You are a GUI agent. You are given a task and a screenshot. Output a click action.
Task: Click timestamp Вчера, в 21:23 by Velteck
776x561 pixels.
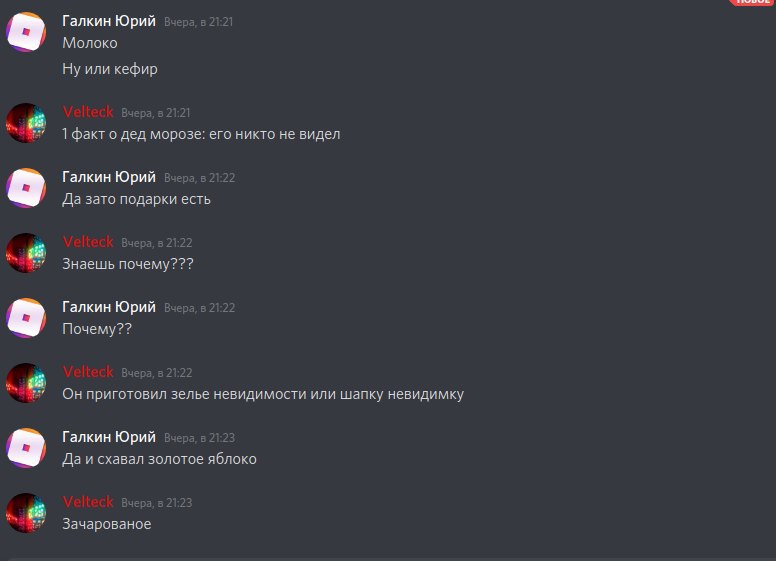coord(156,503)
